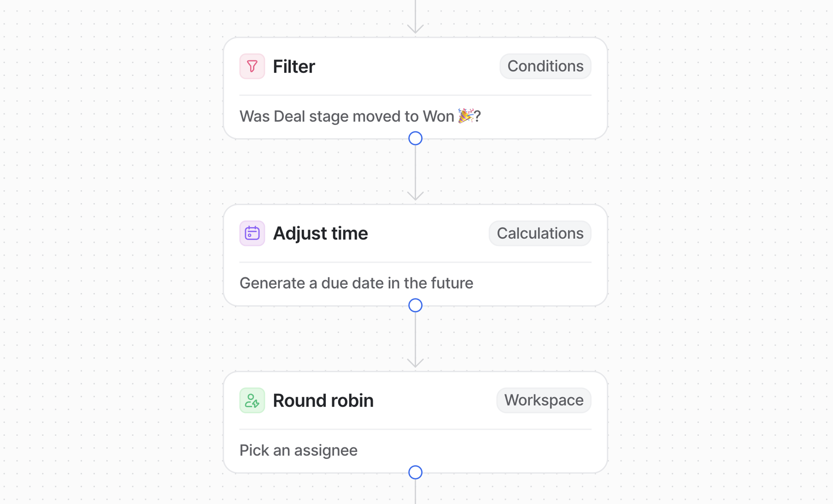Click the output connector circle under Round robin

point(415,472)
